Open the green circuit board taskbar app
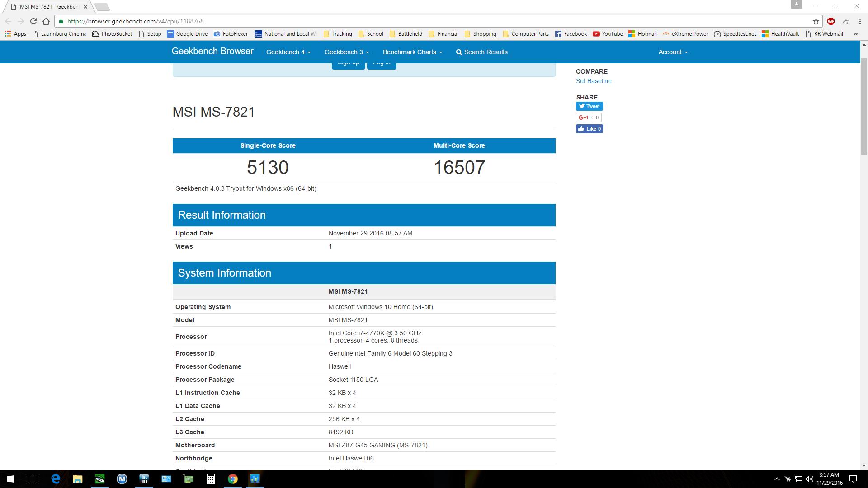 (189, 479)
